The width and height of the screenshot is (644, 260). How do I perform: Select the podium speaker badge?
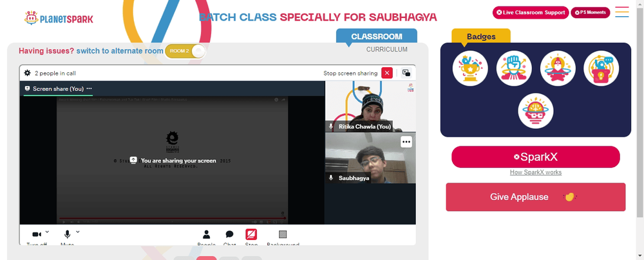tap(601, 68)
